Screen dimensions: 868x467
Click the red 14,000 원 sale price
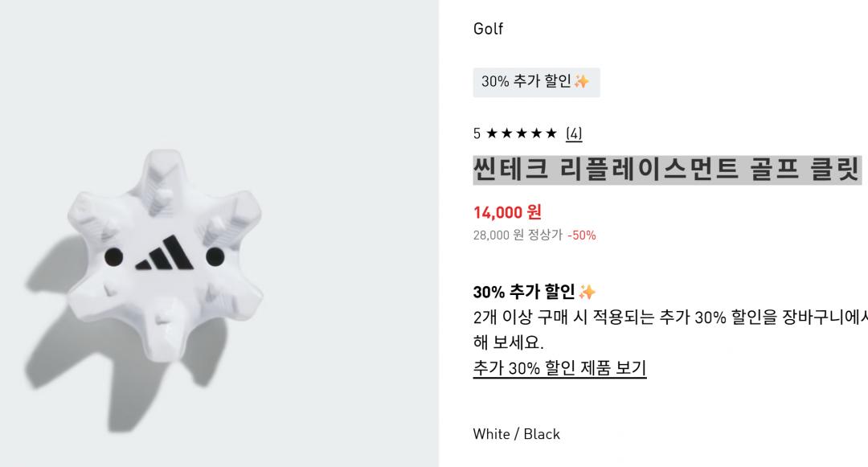point(507,212)
